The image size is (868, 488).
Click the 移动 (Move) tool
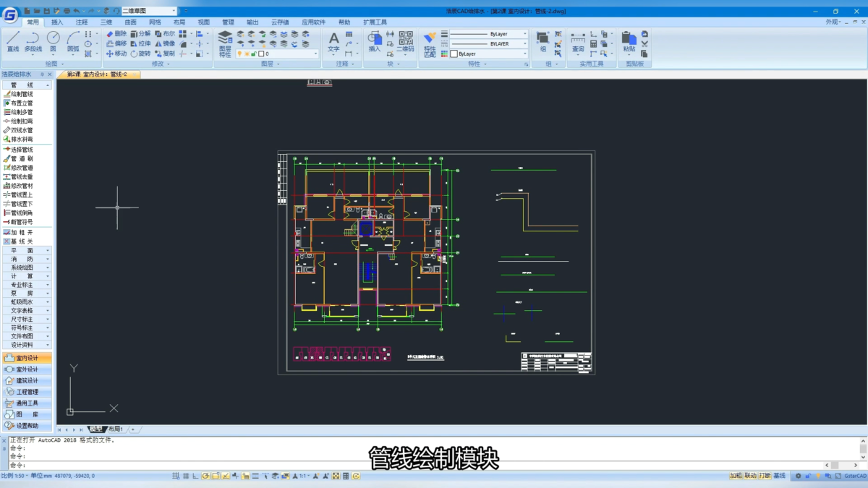coord(116,53)
